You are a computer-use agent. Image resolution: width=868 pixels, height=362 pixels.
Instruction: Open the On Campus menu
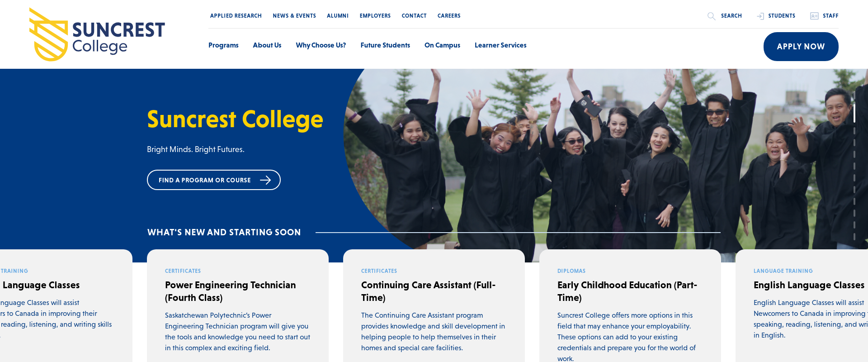click(442, 45)
